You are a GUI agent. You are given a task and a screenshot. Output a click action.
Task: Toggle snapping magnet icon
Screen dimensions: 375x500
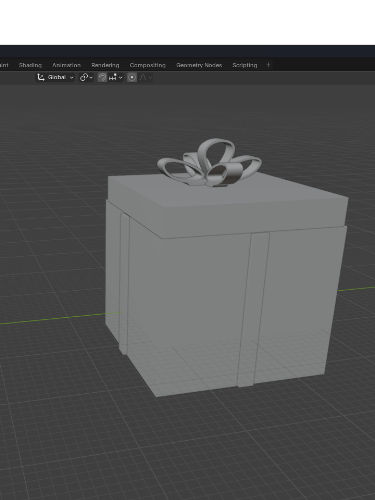pyautogui.click(x=102, y=77)
